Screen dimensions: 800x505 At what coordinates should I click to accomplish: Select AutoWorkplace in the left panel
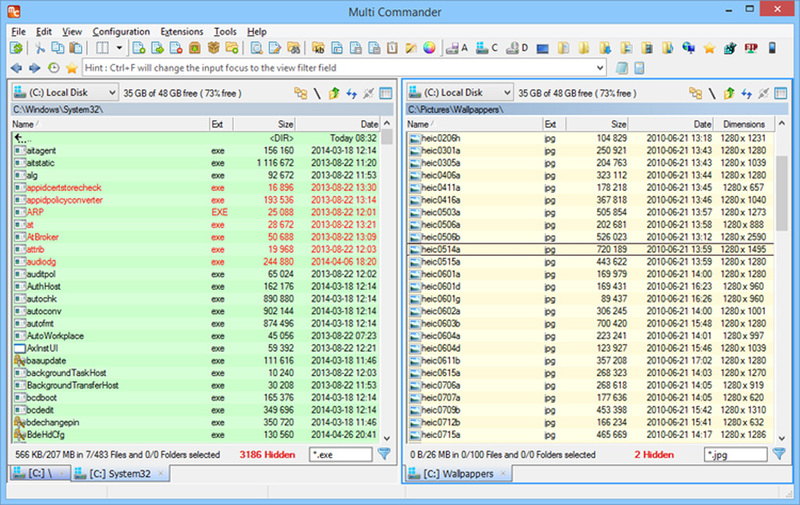(x=196, y=336)
